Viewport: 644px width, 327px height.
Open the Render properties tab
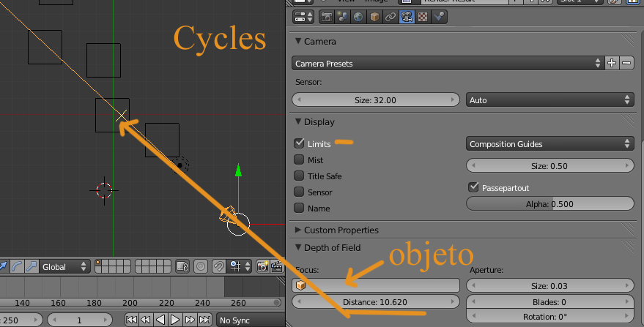[x=327, y=17]
